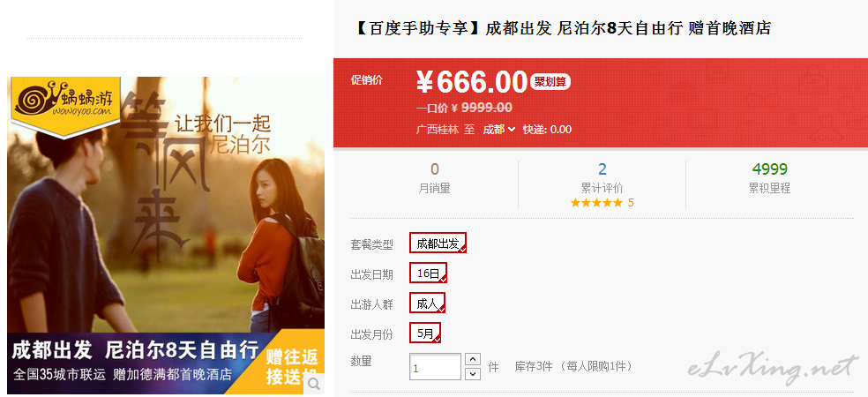Open the 累积里程 mileage section
This screenshot has height=397, width=868.
click(x=769, y=179)
